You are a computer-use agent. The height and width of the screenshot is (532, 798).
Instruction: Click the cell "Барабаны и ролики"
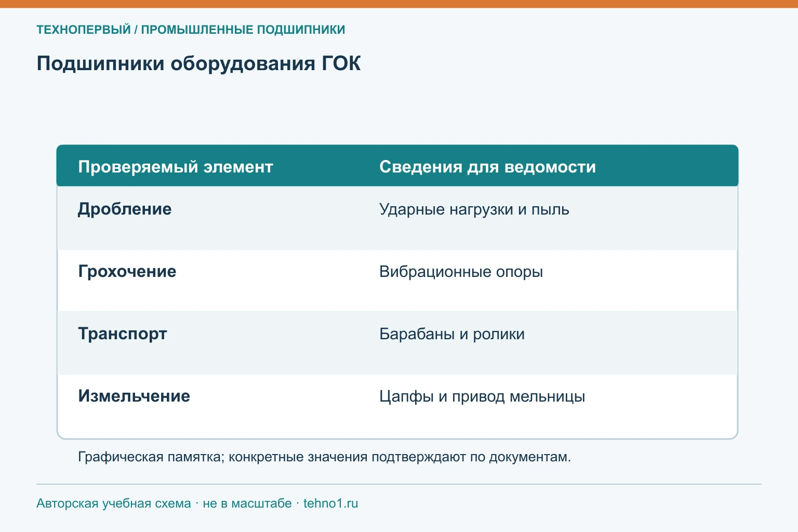pyautogui.click(x=452, y=334)
